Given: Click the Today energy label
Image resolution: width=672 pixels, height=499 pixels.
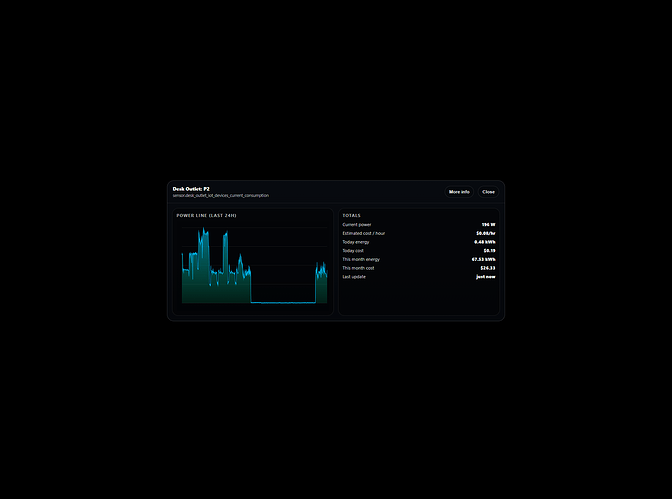Looking at the screenshot, I should pos(356,242).
